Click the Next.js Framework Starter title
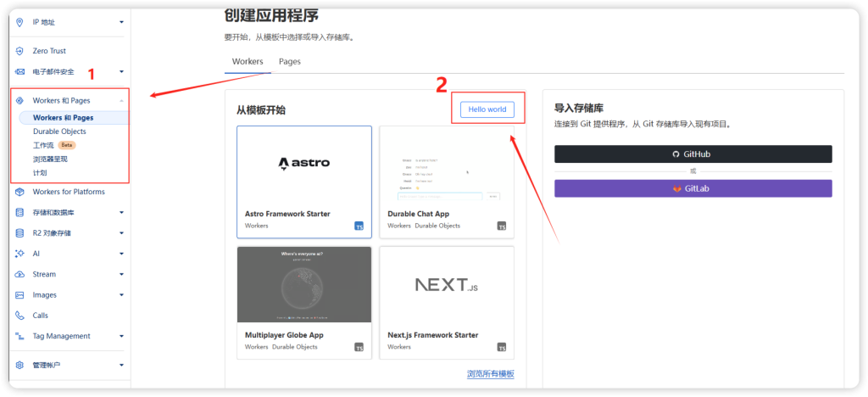This screenshot has height=397, width=868. pyautogui.click(x=433, y=335)
